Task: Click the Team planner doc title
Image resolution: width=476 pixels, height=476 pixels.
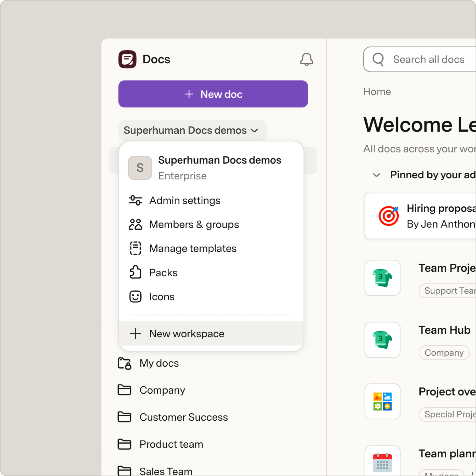Action: click(447, 454)
